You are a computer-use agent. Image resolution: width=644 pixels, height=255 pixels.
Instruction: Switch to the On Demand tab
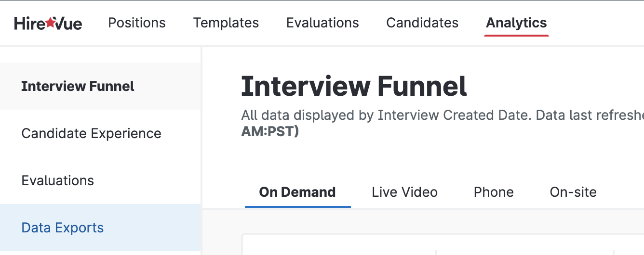tap(297, 192)
